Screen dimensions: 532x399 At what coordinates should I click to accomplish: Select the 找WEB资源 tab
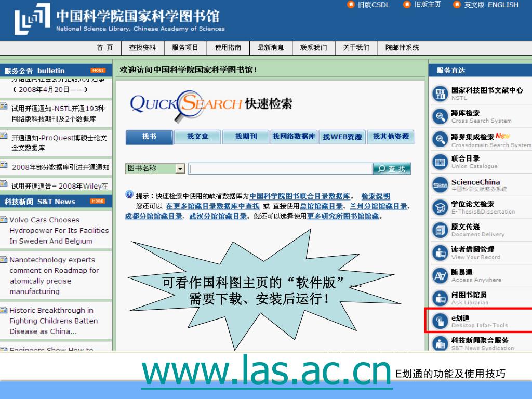(342, 137)
